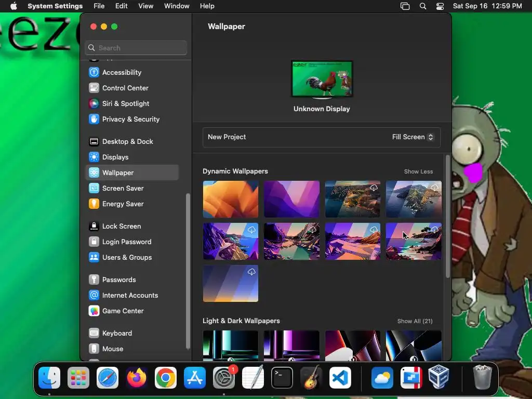Launch Finder from the Dock
Screen dimensions: 532x399
pyautogui.click(x=49, y=378)
